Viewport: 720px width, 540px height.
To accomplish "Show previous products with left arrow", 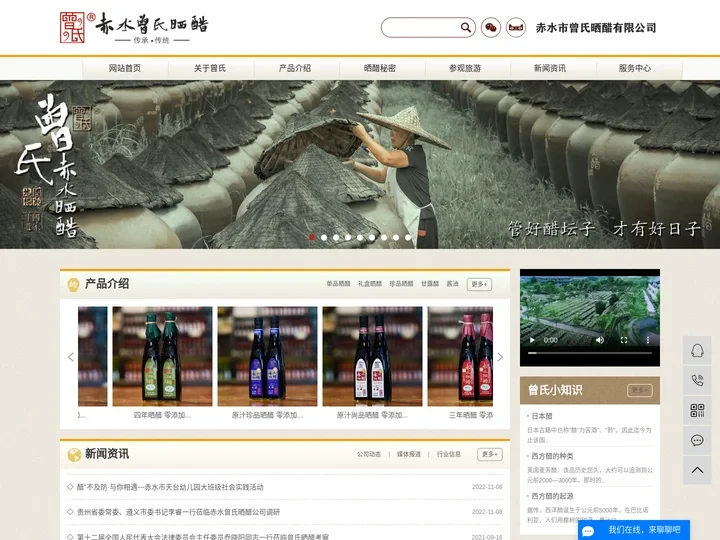I will (x=71, y=357).
